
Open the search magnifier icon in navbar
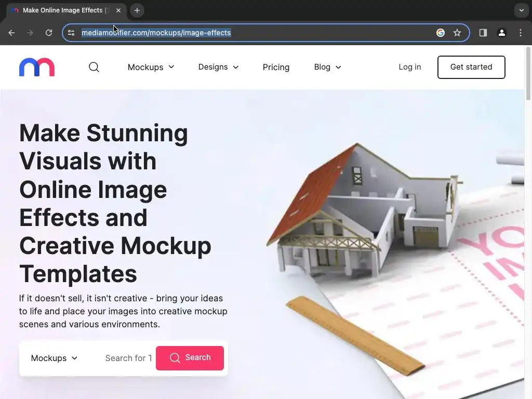pyautogui.click(x=94, y=67)
